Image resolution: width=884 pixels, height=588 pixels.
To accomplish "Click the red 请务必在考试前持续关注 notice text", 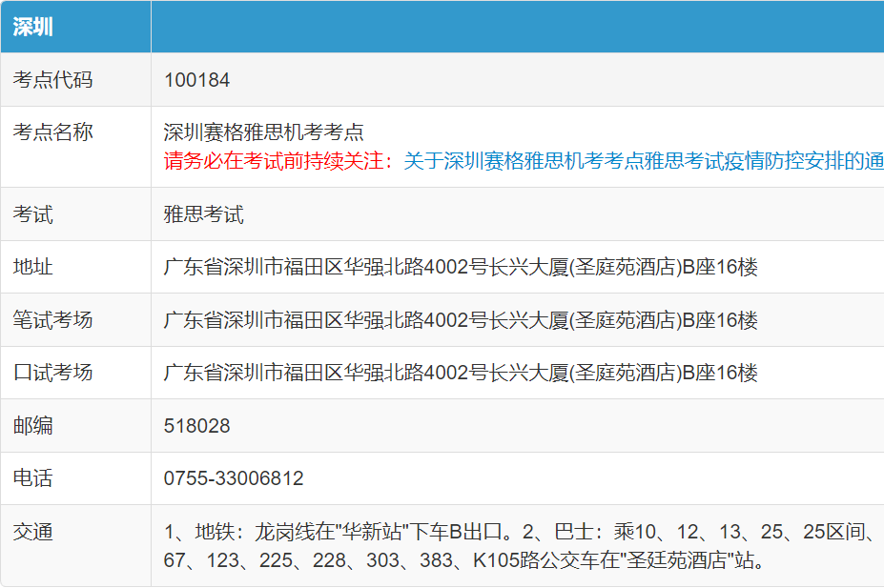I will tap(278, 161).
